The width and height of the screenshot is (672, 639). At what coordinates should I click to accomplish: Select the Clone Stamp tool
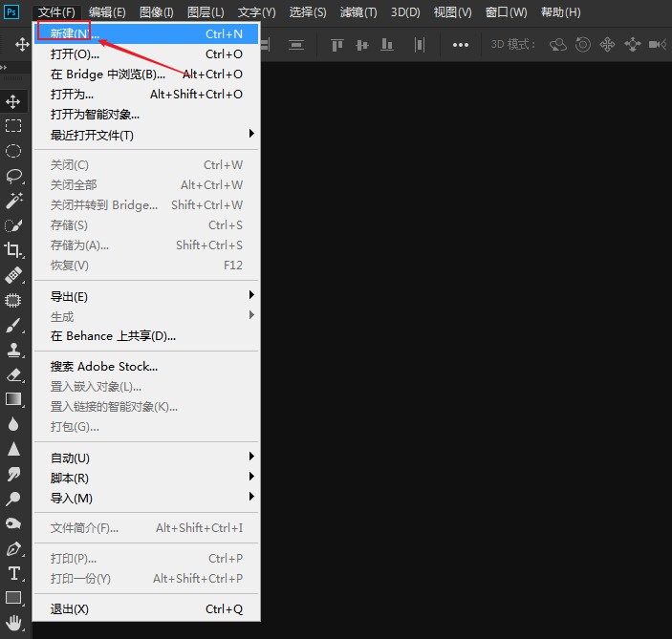[14, 350]
